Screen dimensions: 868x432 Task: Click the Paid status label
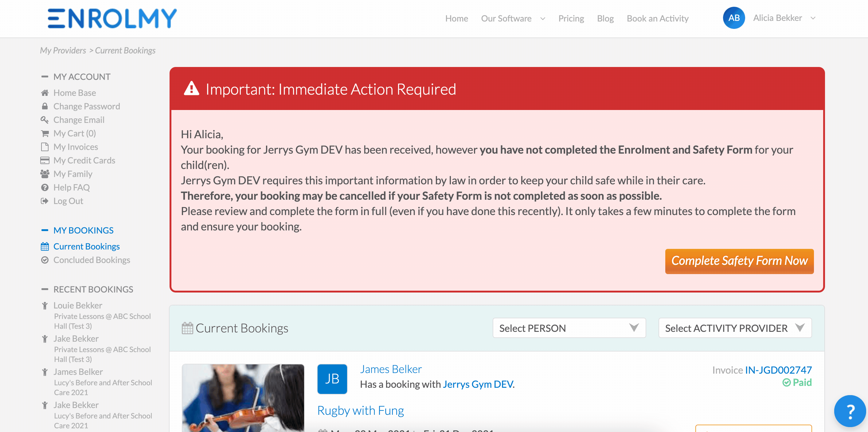pos(802,383)
